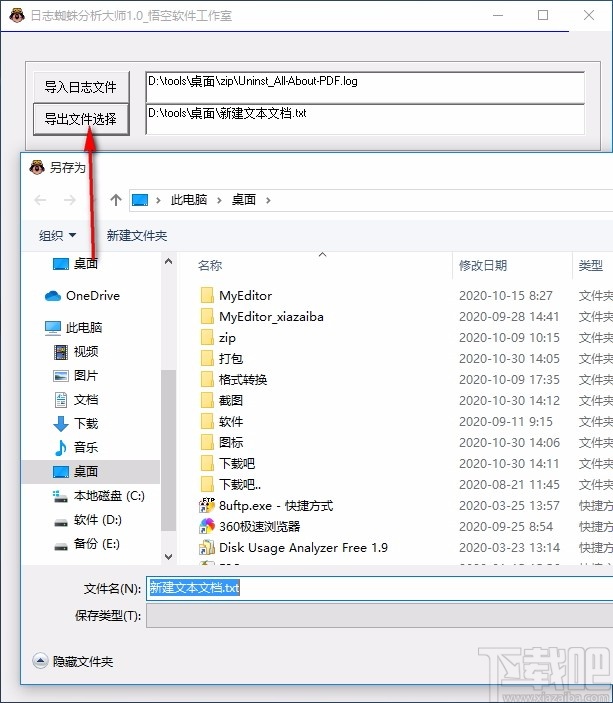Select Disk Usage Analyzer Free 1.9 icon

(x=207, y=547)
